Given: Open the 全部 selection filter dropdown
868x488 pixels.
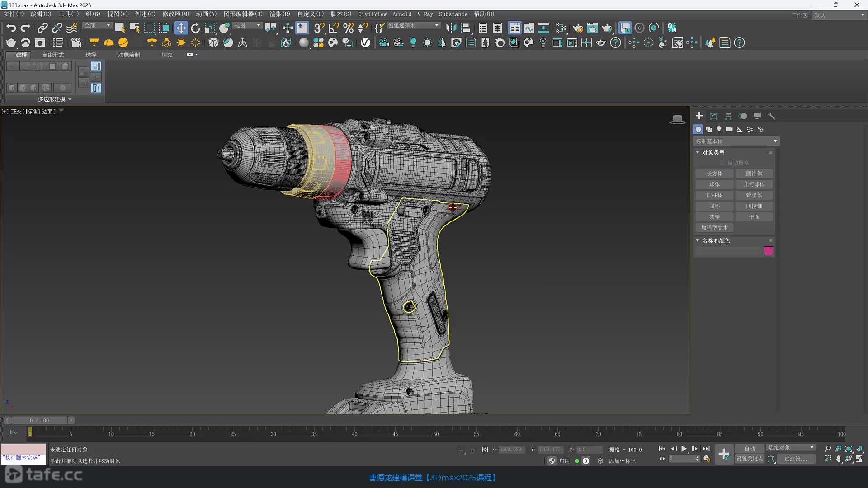Looking at the screenshot, I should [x=98, y=26].
